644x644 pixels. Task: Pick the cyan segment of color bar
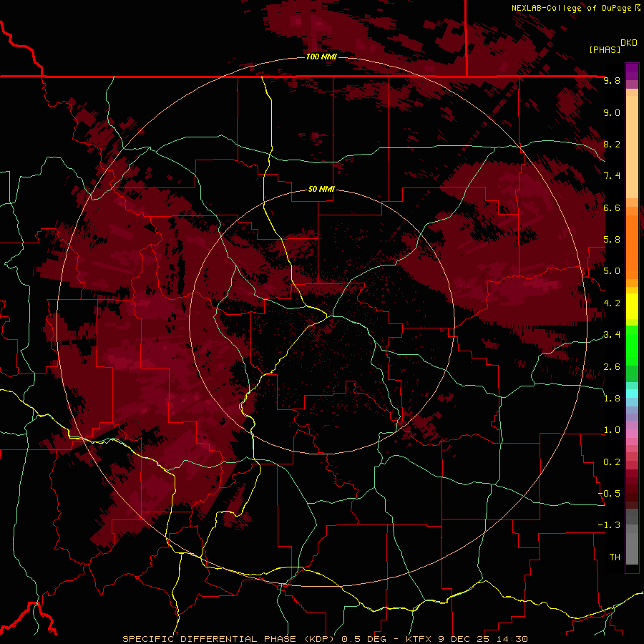632,394
